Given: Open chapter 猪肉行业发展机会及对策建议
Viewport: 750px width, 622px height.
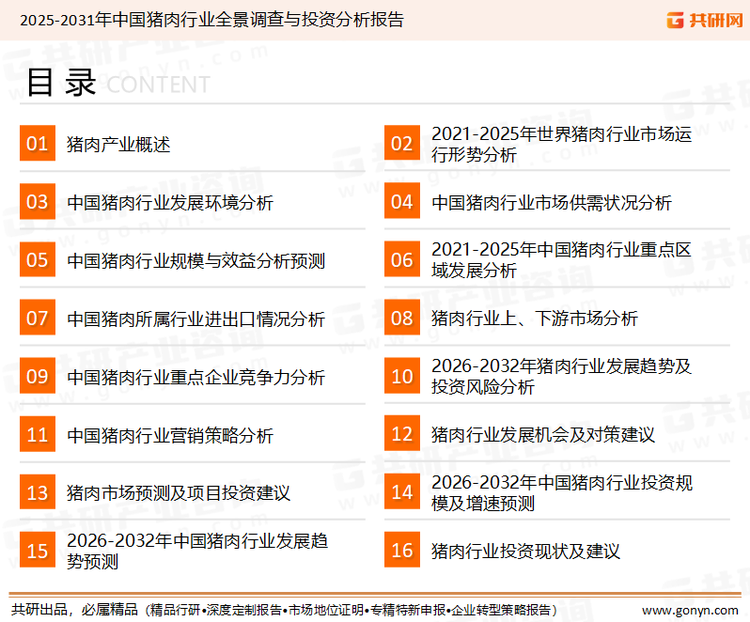Looking at the screenshot, I should pyautogui.click(x=543, y=434).
